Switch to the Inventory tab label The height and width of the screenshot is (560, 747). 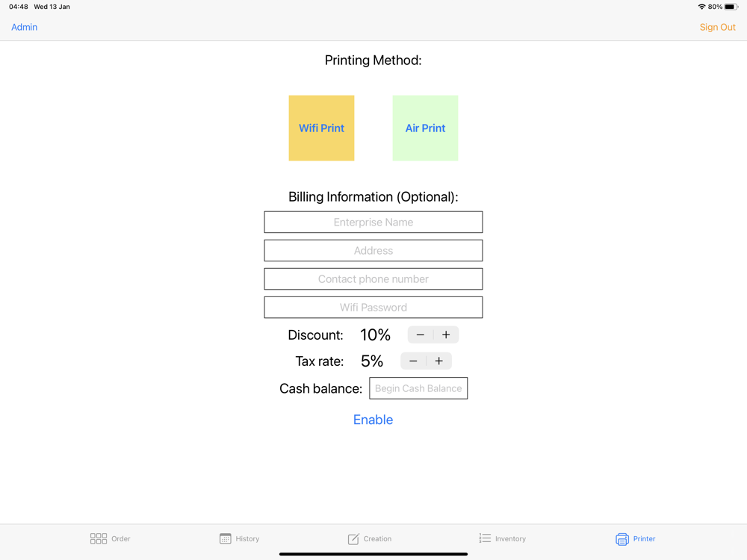pos(510,538)
